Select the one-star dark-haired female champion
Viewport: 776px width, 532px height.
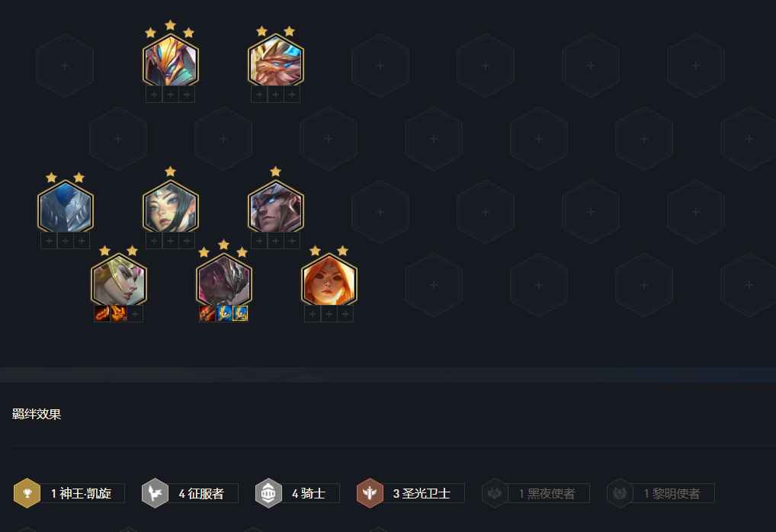click(171, 207)
